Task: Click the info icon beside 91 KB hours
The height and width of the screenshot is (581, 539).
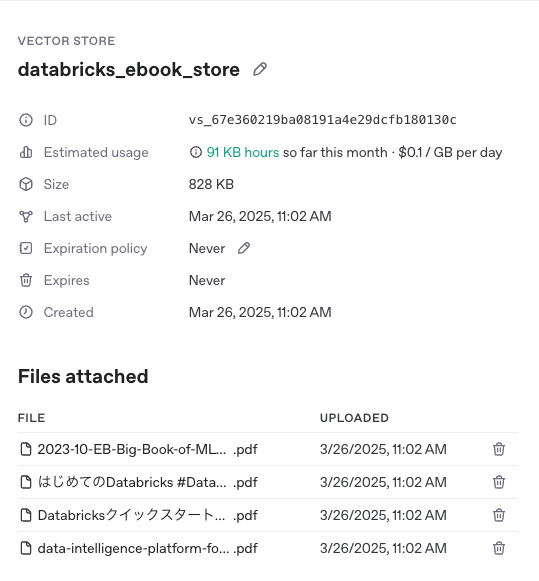Action: (196, 152)
